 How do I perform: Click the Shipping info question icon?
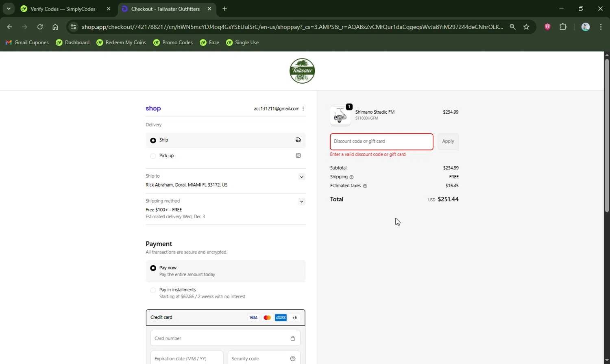point(351,177)
